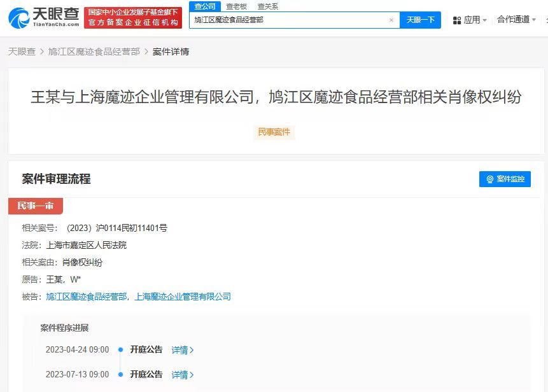Click the 天眼一下 search button

pyautogui.click(x=419, y=20)
